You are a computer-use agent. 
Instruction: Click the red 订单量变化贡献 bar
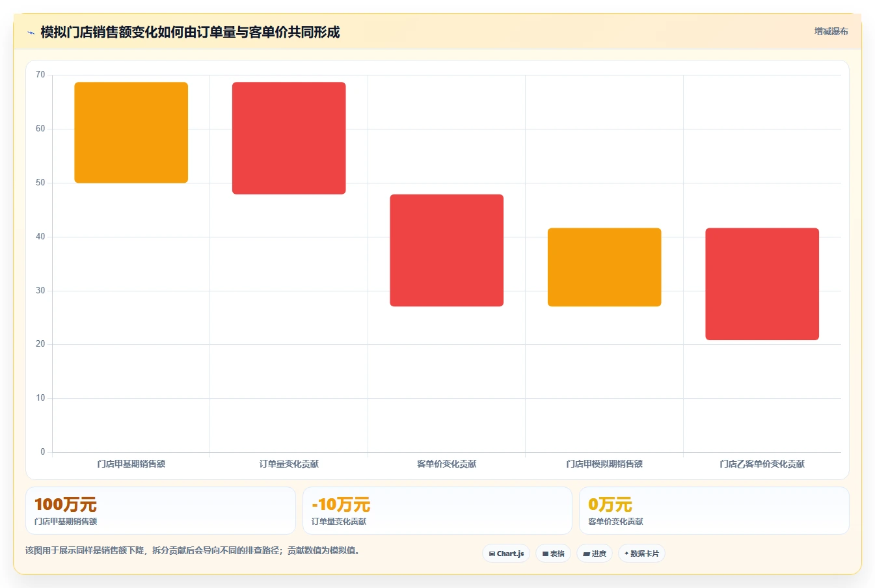(289, 138)
